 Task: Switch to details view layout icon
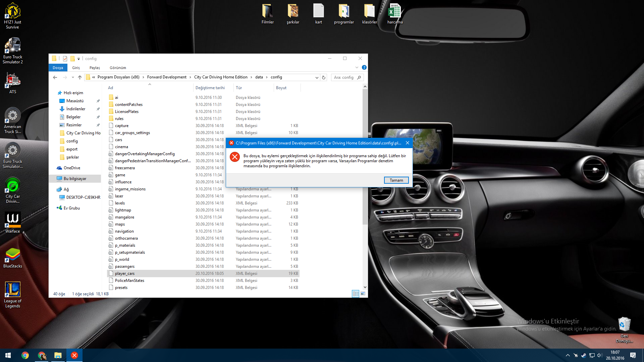pos(356,294)
